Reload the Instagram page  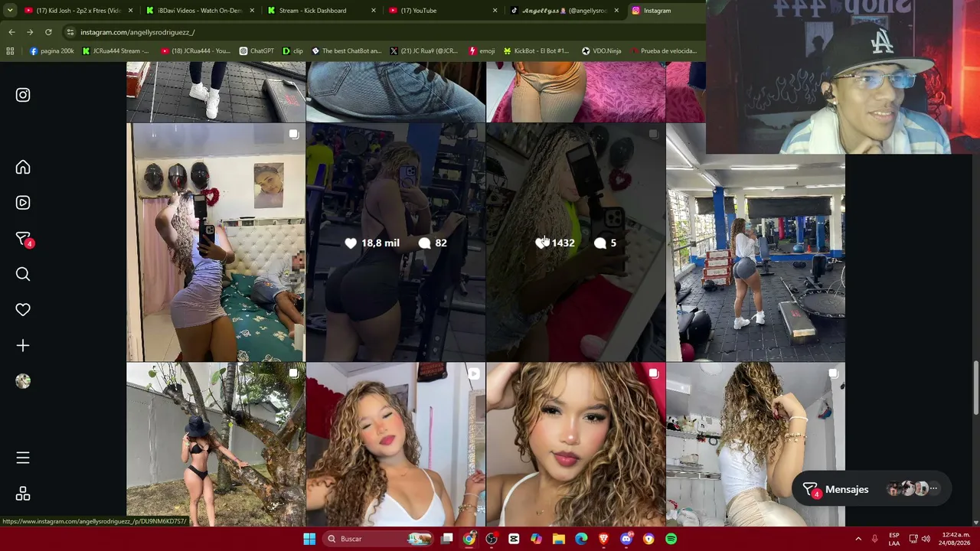[48, 32]
